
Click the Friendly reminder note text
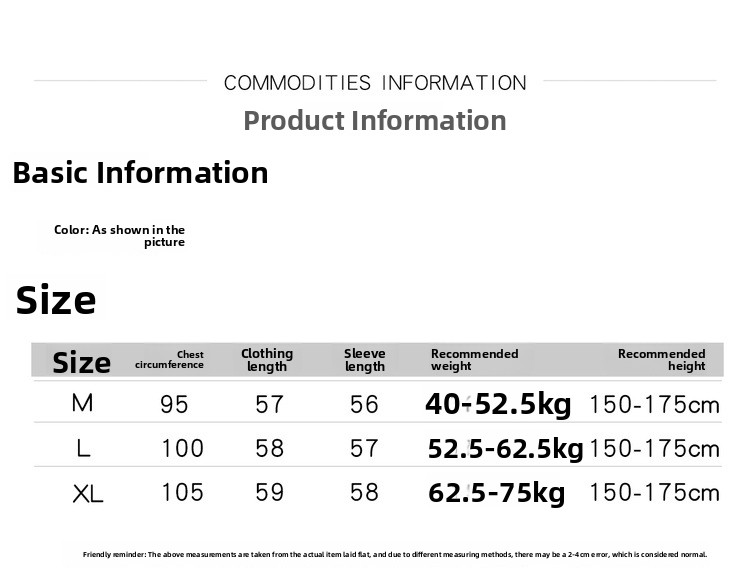coord(395,555)
